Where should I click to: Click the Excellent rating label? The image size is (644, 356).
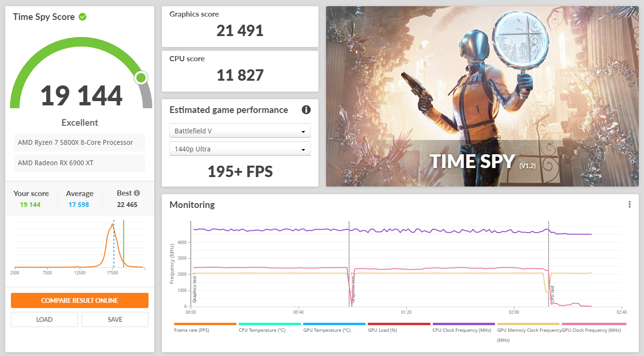(80, 122)
